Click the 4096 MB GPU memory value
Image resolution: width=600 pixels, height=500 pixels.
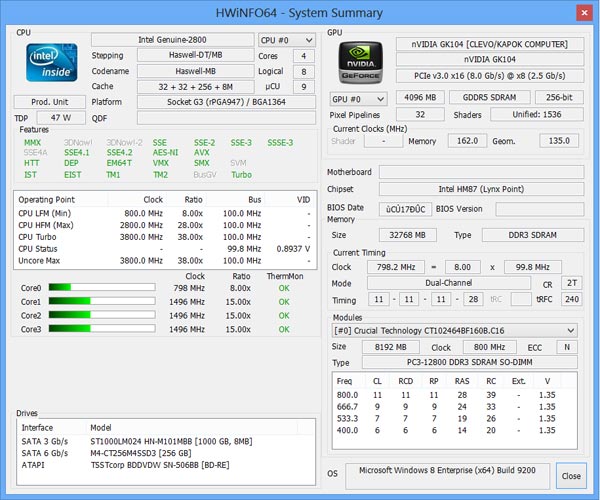(x=420, y=97)
